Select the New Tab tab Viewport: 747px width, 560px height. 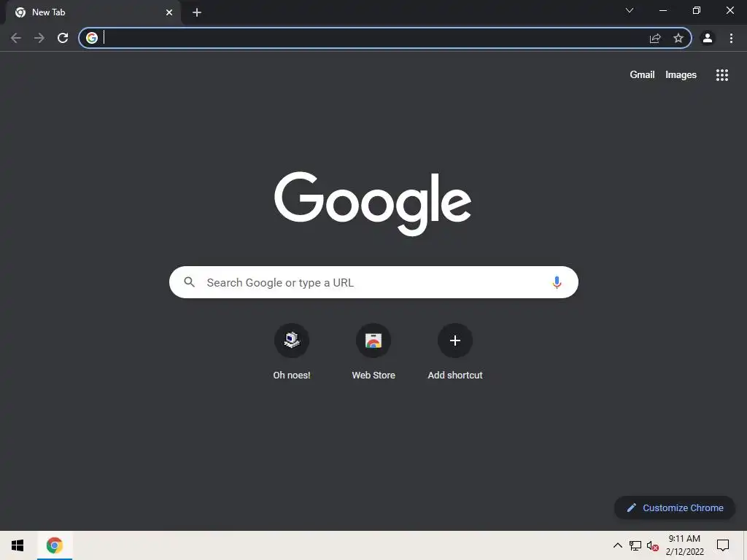click(93, 12)
